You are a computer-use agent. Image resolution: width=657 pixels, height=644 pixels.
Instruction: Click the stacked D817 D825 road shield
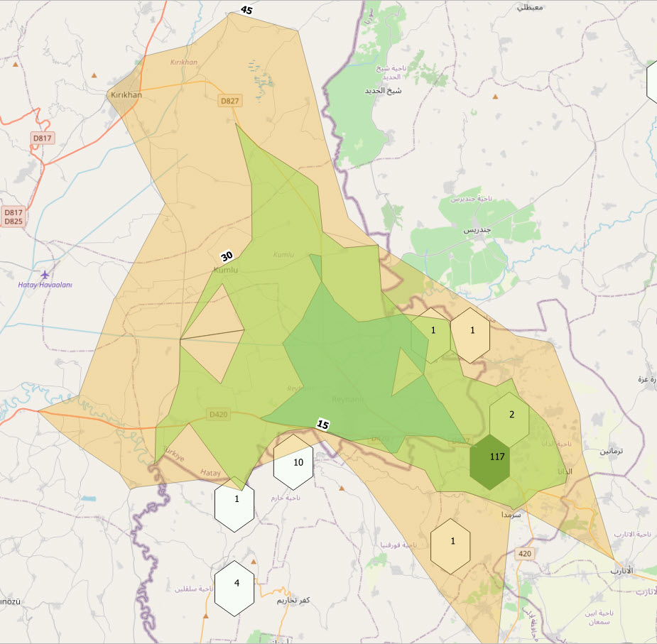tap(14, 217)
